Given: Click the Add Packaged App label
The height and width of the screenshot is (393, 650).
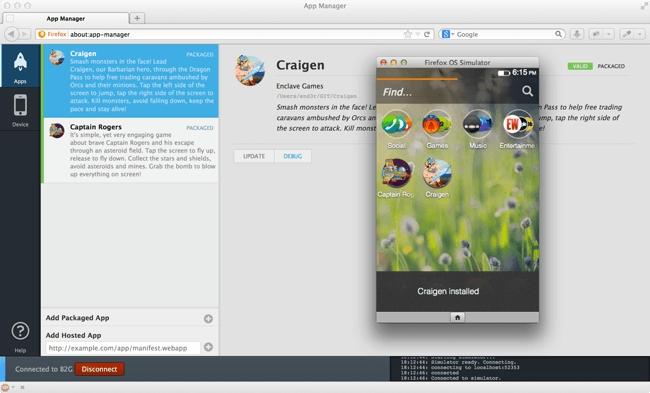Looking at the screenshot, I should coord(78,318).
